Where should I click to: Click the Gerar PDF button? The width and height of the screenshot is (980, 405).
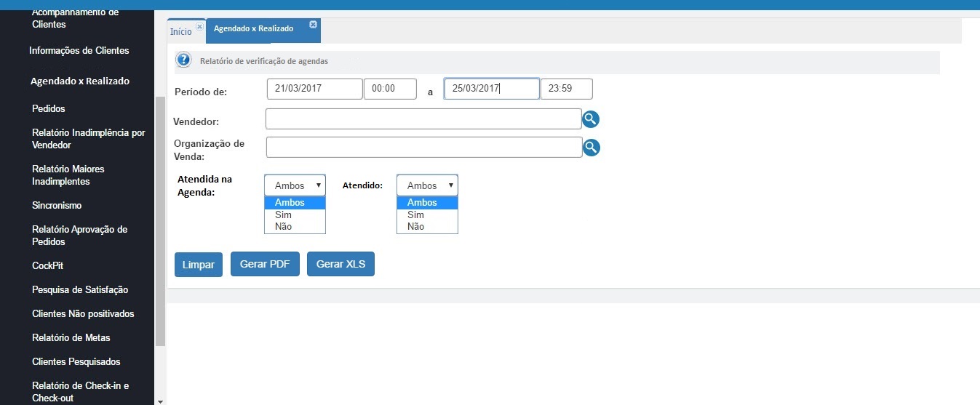pyautogui.click(x=265, y=265)
